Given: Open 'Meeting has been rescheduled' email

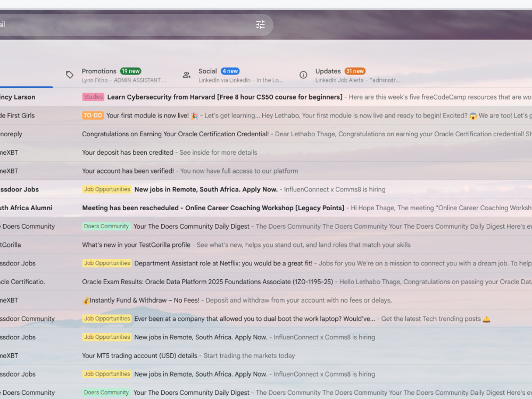Looking at the screenshot, I should [x=213, y=208].
